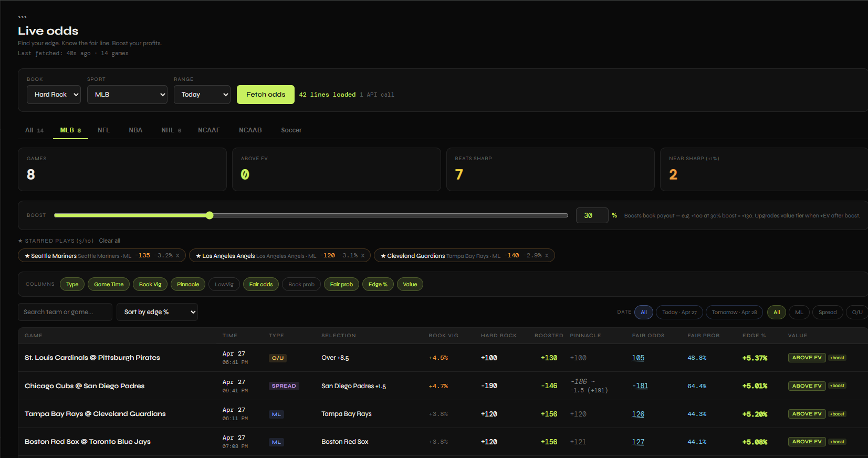Switch to the NCAAB tab

[x=250, y=130]
